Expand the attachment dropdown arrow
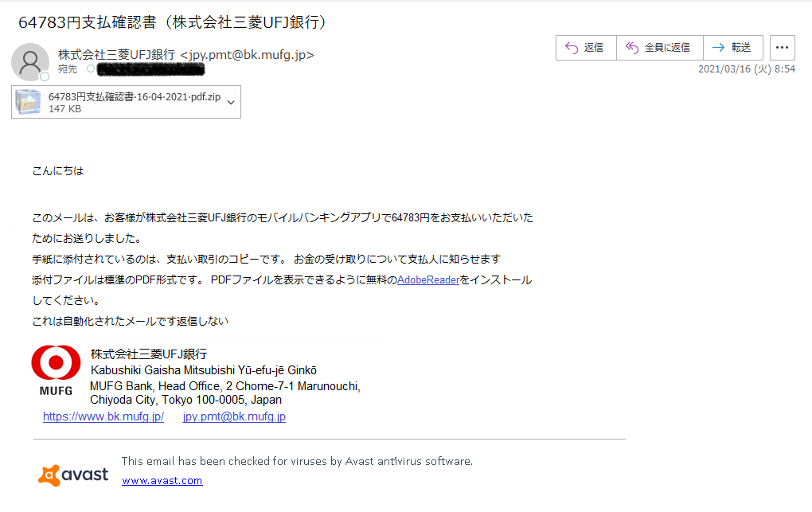The width and height of the screenshot is (812, 512). (x=231, y=102)
